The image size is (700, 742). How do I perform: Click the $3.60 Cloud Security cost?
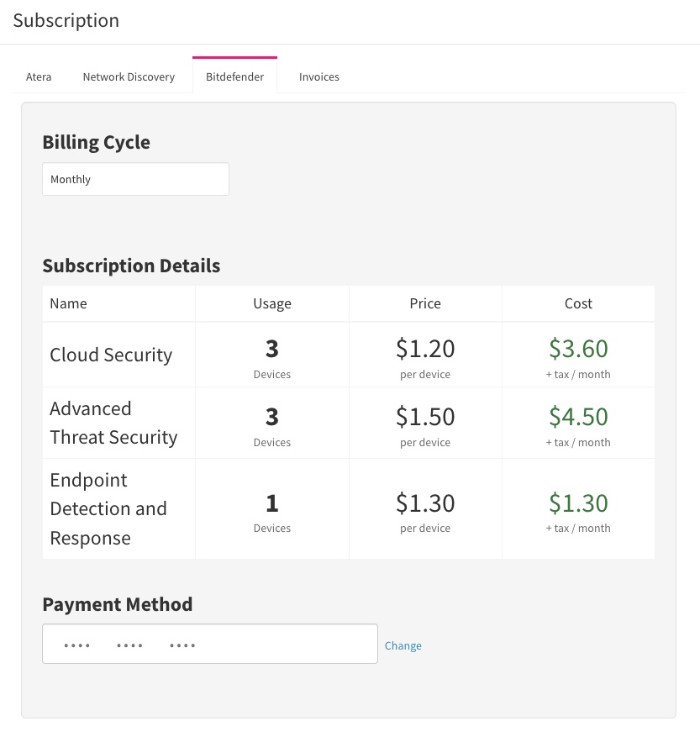coord(578,348)
